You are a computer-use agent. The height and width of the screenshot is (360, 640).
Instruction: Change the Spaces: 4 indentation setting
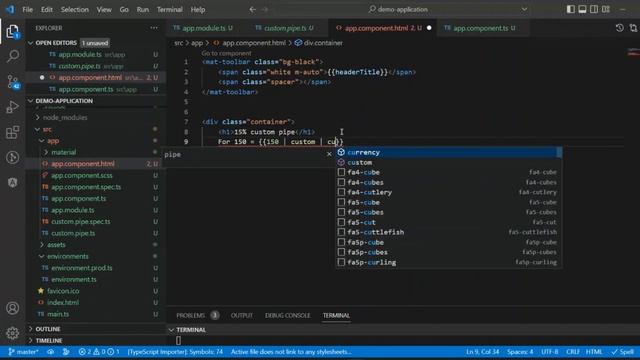520,352
